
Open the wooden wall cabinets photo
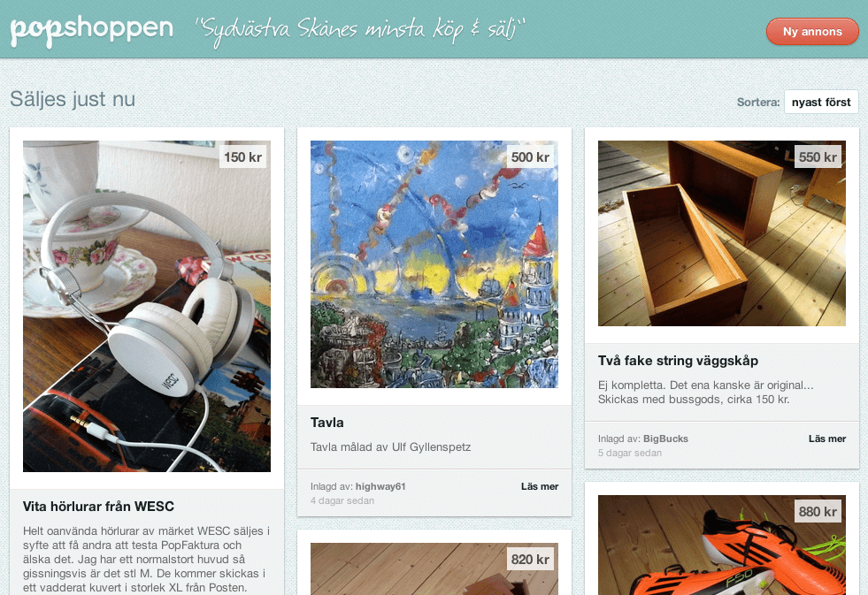[x=722, y=233]
